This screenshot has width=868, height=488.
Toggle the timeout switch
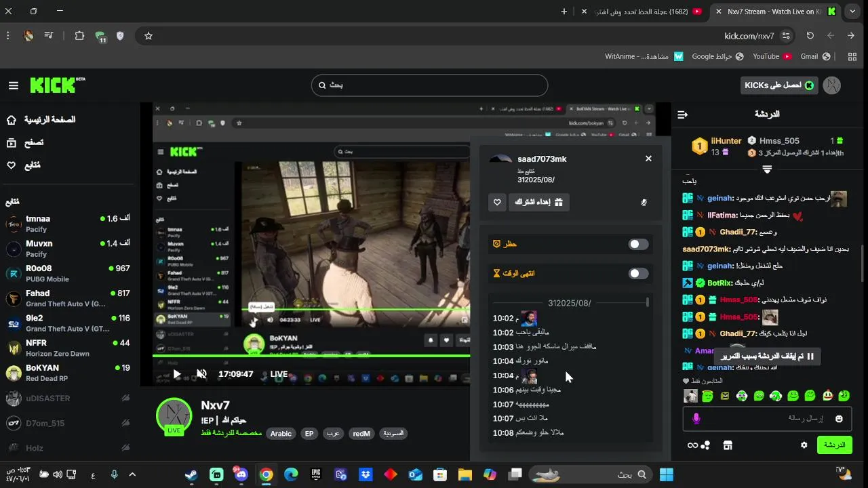pos(638,274)
